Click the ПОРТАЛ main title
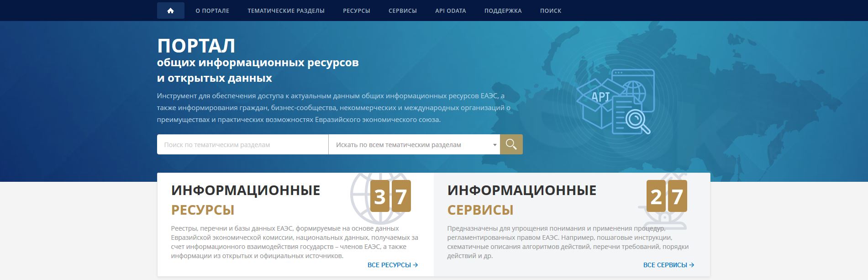The height and width of the screenshot is (280, 868). pyautogui.click(x=196, y=46)
